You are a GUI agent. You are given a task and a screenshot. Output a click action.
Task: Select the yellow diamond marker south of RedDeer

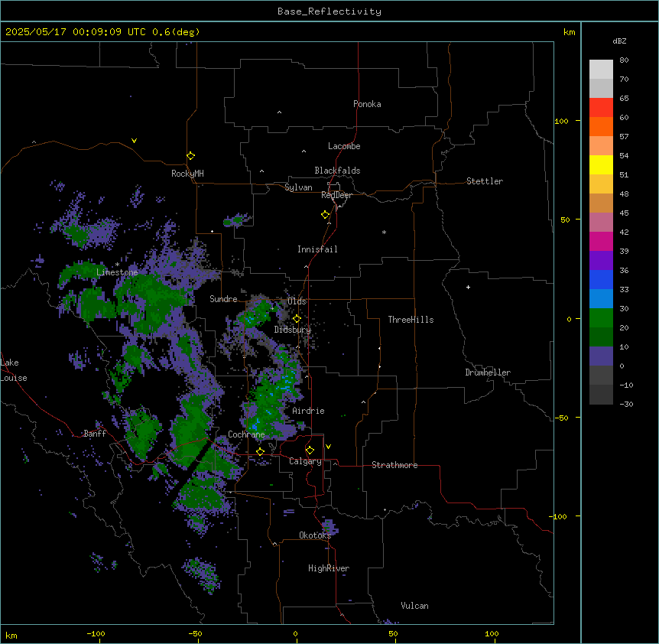tap(325, 214)
